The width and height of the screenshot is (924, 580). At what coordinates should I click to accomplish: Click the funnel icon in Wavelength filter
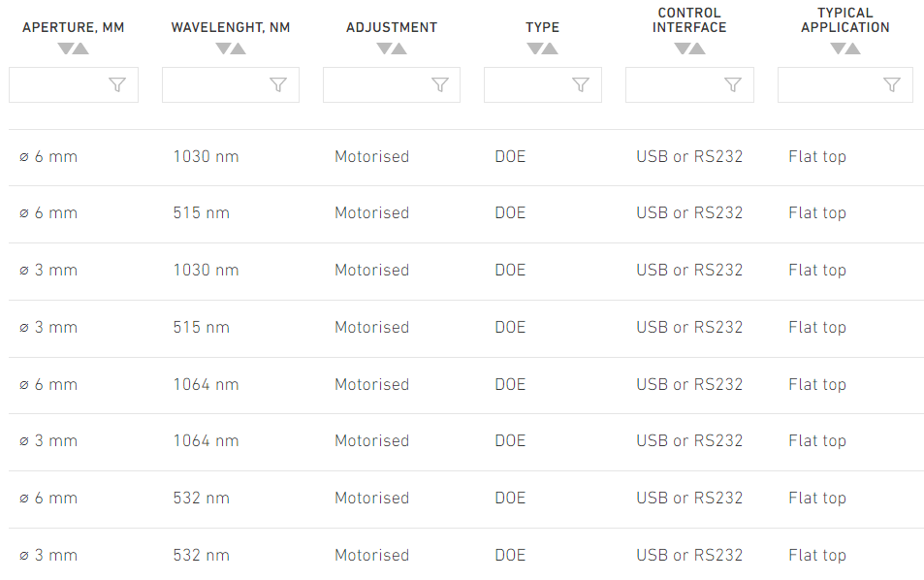pos(278,85)
